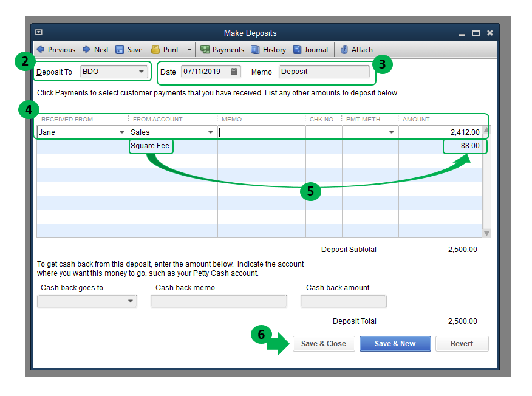Close the Make Deposits window
Image resolution: width=532 pixels, height=396 pixels.
pyautogui.click(x=490, y=33)
